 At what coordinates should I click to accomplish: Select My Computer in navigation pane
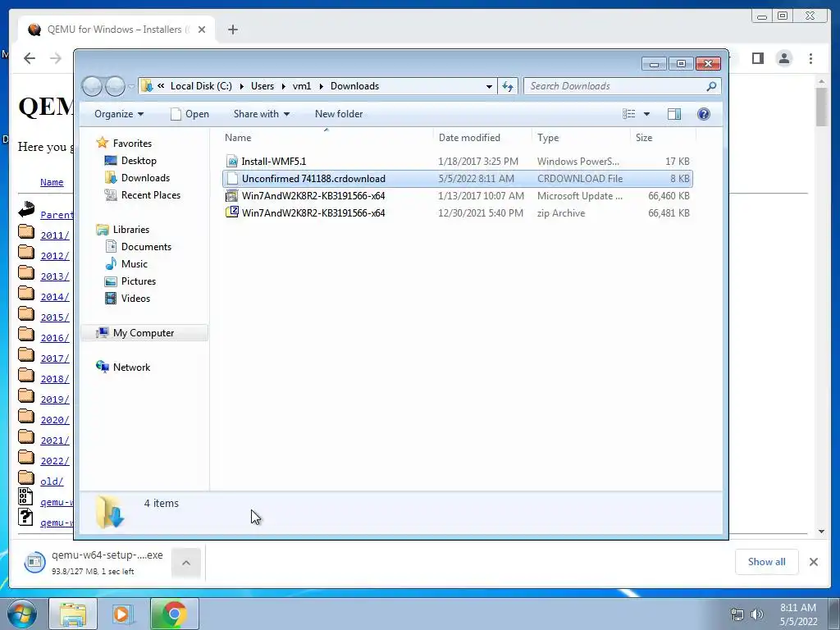(x=143, y=333)
